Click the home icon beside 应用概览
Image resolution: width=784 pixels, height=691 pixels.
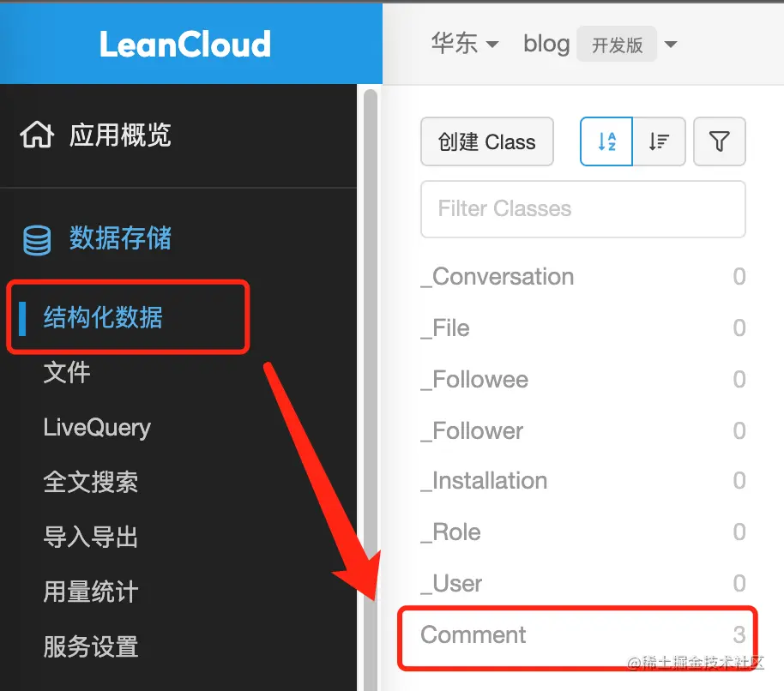(37, 135)
